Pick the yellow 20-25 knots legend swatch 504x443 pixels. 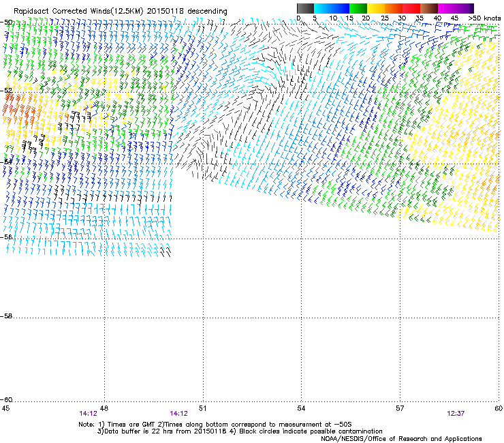[x=376, y=8]
